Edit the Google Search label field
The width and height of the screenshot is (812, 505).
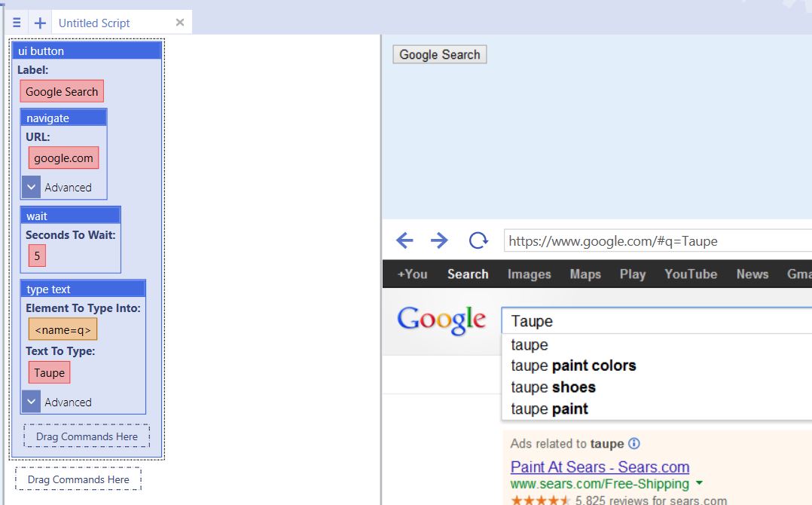click(x=62, y=91)
